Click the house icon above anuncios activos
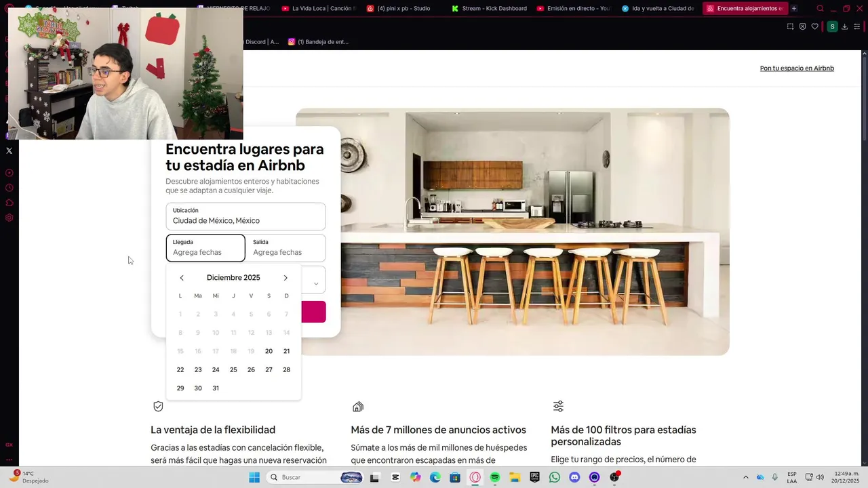The width and height of the screenshot is (868, 488). (x=358, y=407)
